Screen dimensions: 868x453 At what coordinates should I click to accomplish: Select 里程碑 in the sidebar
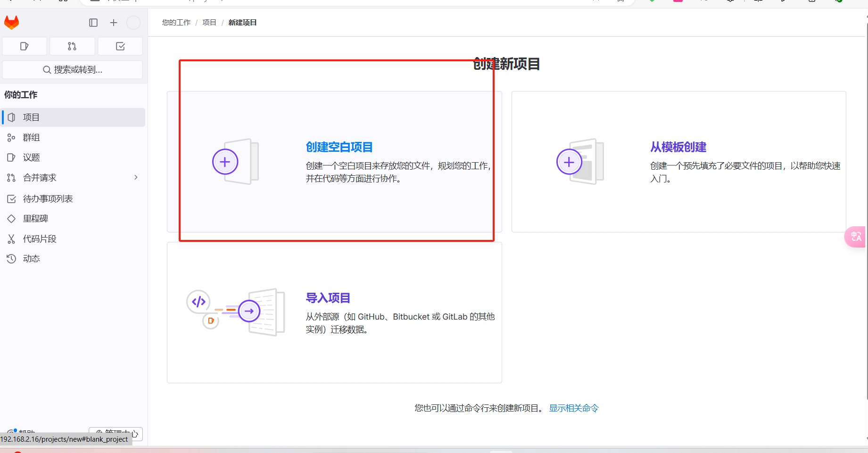74,219
